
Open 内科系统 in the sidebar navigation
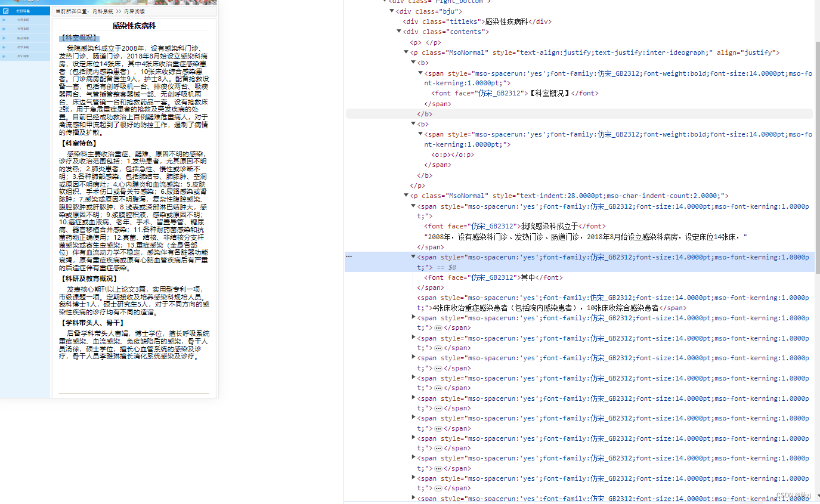point(23,20)
